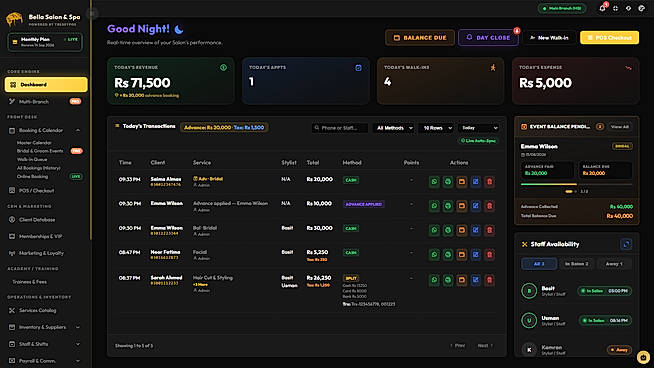The height and width of the screenshot is (368, 654).
Task: Focus the Phone or Staff search field
Action: tap(340, 128)
